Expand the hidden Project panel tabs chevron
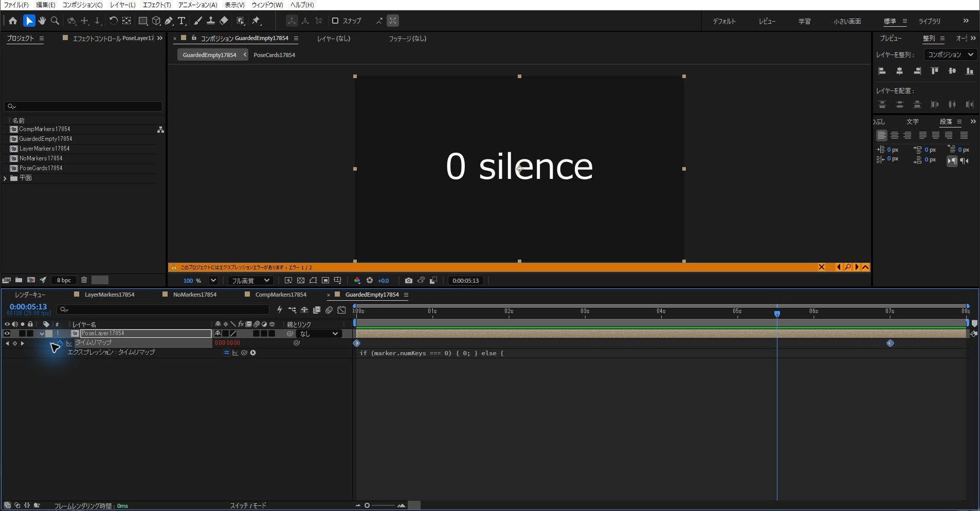Viewport: 980px width, 511px height. click(x=160, y=38)
